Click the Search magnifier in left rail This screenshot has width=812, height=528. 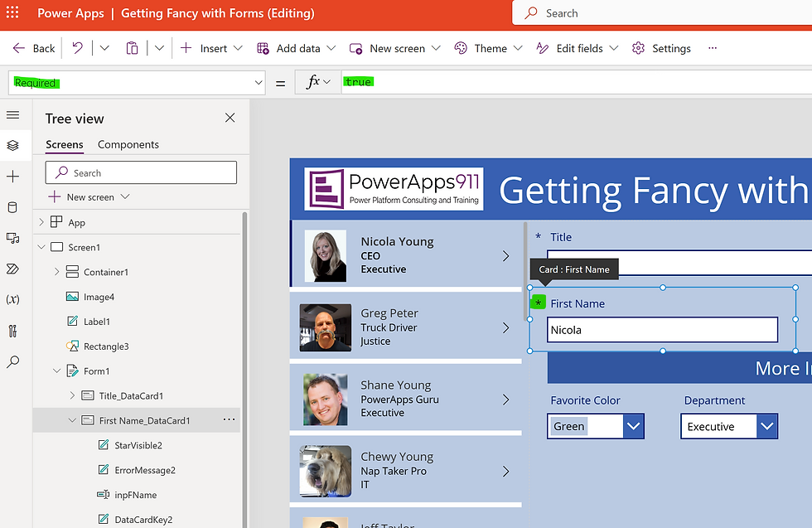[x=13, y=361]
